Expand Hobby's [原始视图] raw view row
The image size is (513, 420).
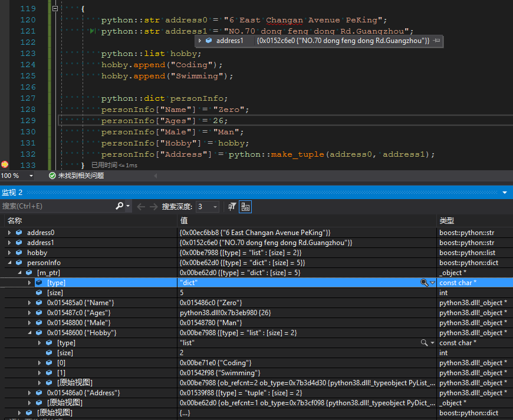pos(40,383)
